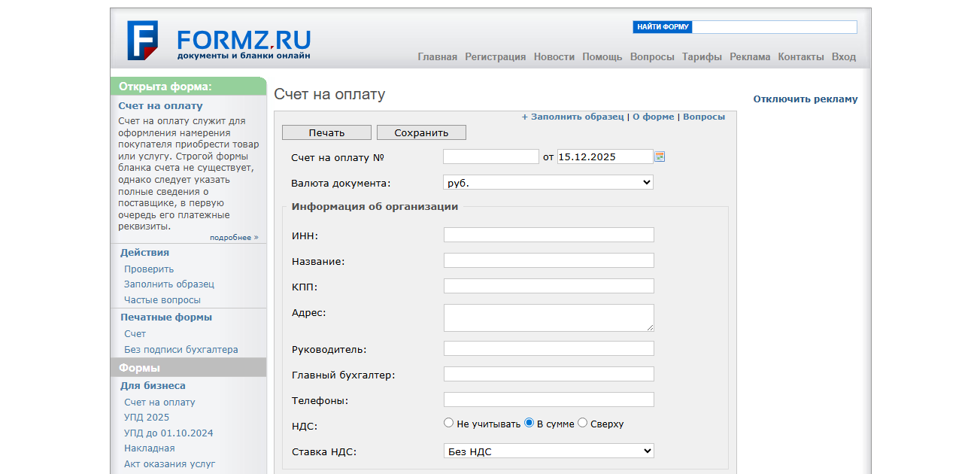
Task: Focus the 'Адрес' text area
Action: pos(548,318)
